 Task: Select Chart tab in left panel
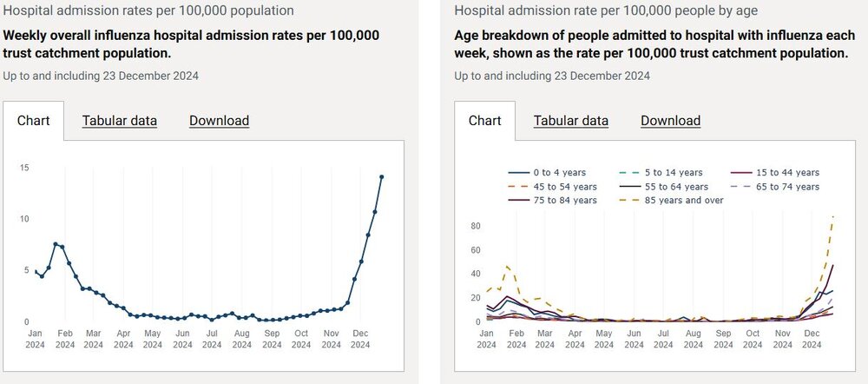point(34,121)
